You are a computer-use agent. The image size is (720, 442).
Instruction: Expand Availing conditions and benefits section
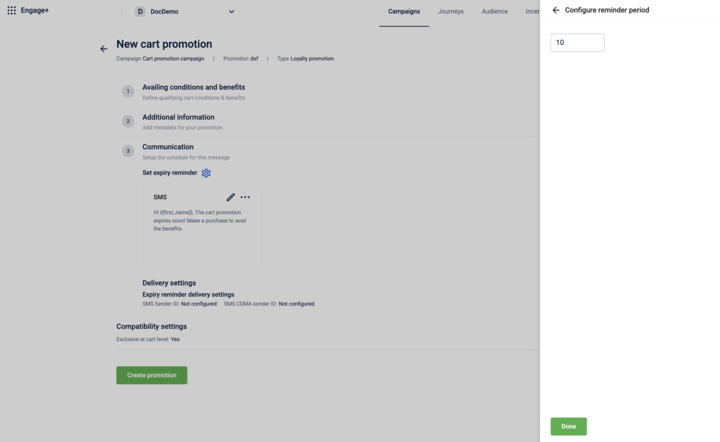193,87
